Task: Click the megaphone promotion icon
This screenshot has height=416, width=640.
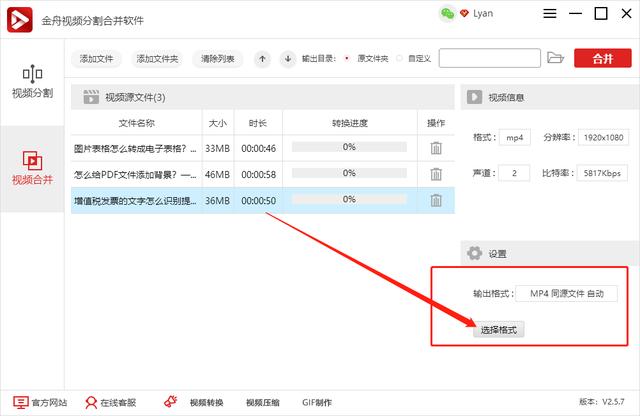Action: (171, 402)
